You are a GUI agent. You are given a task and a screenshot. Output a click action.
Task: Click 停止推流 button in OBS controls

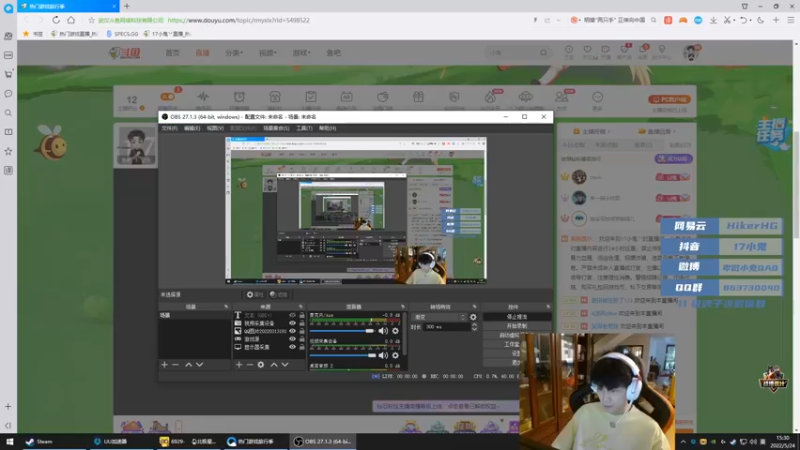(x=516, y=317)
